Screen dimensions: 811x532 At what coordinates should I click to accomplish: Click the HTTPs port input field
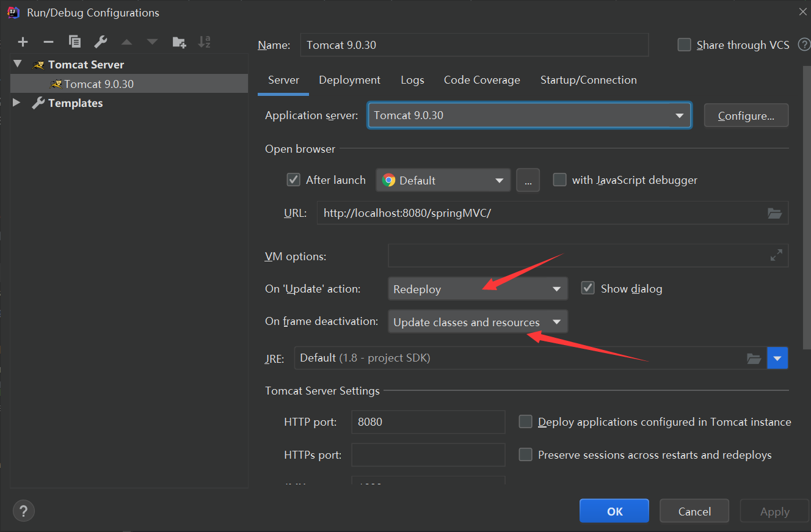[x=428, y=454]
